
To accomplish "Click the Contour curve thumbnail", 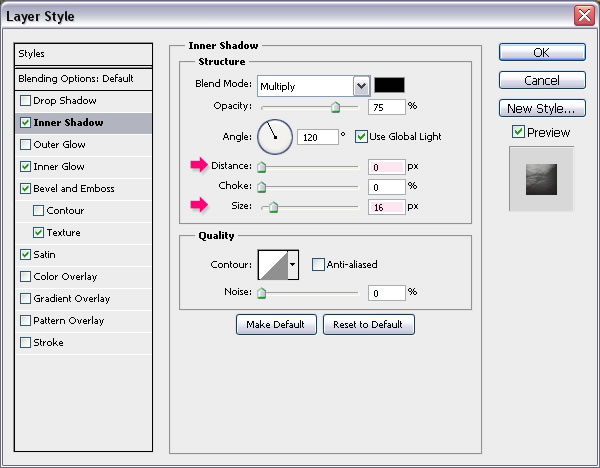I will (x=273, y=265).
